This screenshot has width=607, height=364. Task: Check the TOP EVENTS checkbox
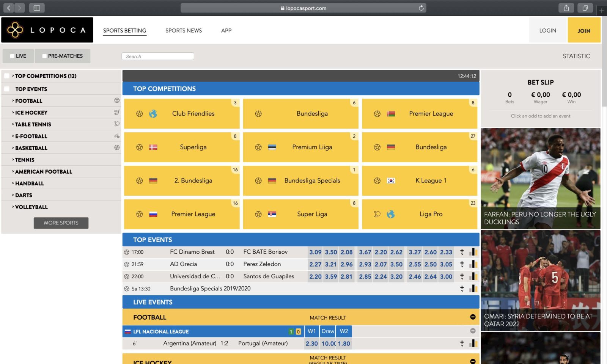6,89
